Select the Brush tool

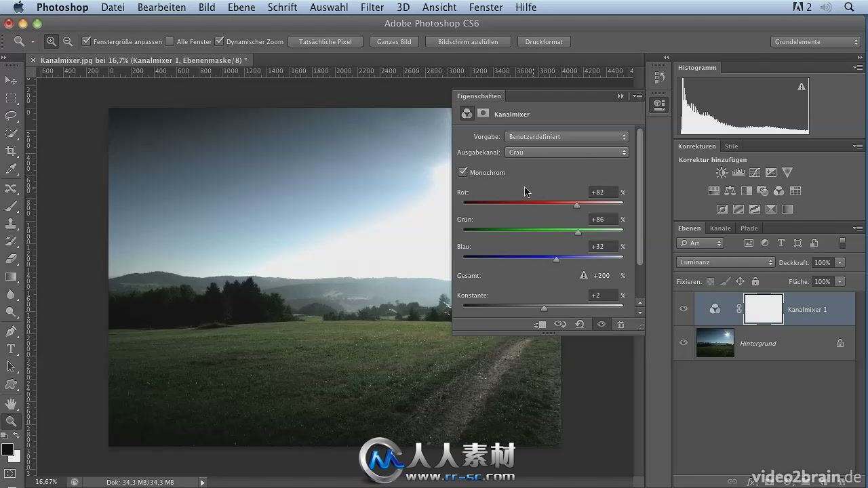[11, 207]
